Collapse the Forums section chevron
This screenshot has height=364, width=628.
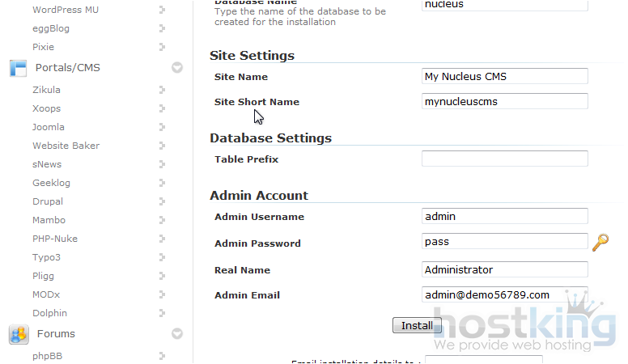click(177, 333)
